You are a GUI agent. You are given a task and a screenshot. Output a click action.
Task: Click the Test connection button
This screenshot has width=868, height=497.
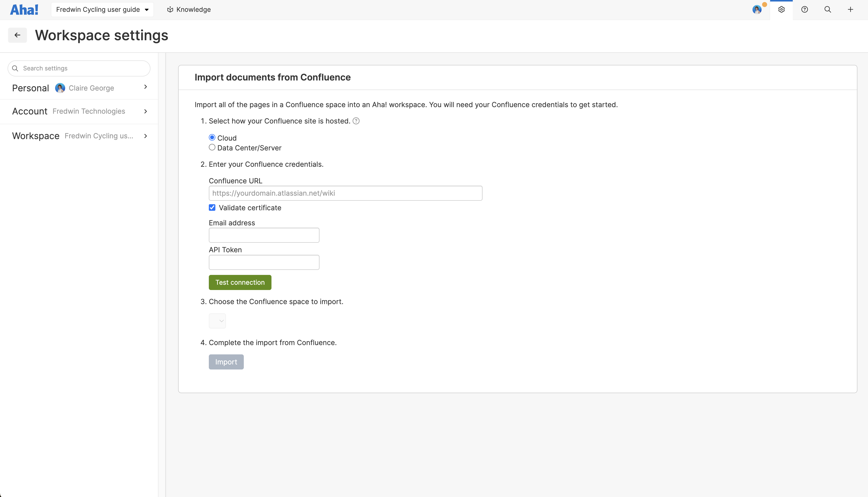tap(240, 282)
